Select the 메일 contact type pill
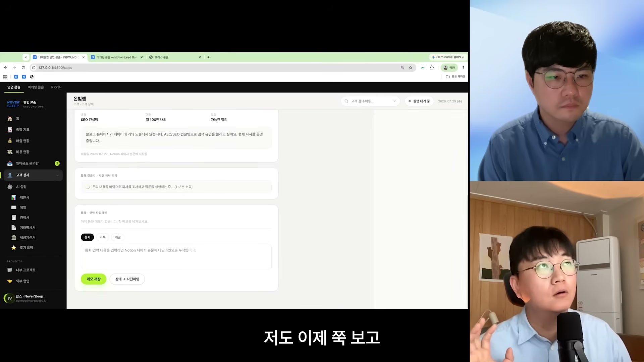Screen dimensions: 644x362 (118, 237)
